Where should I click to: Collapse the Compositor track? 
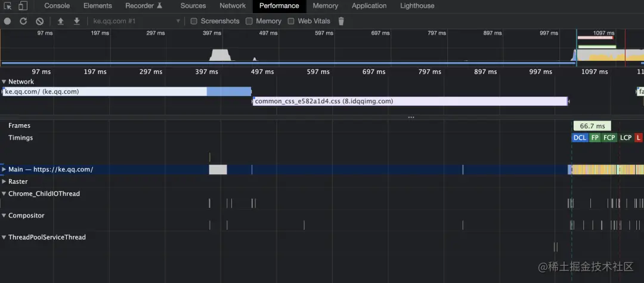point(4,216)
